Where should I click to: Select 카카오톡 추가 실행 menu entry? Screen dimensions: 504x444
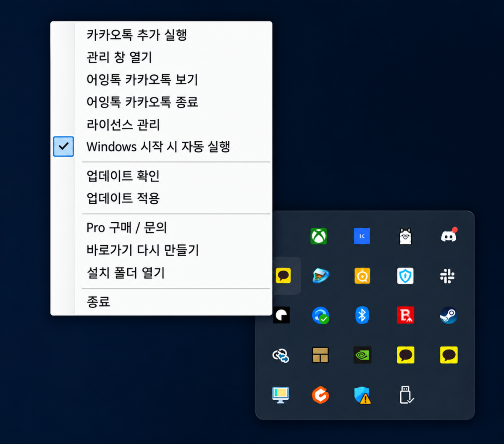coord(161,35)
